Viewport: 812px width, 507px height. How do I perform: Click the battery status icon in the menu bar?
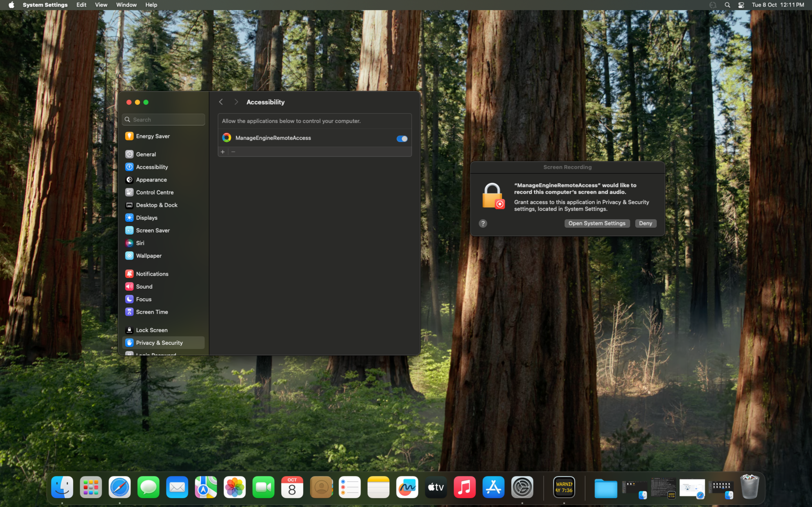(x=713, y=5)
